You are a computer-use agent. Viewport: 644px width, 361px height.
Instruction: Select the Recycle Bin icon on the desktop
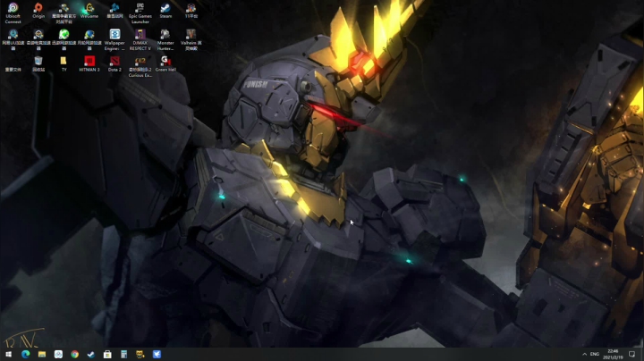pyautogui.click(x=38, y=63)
